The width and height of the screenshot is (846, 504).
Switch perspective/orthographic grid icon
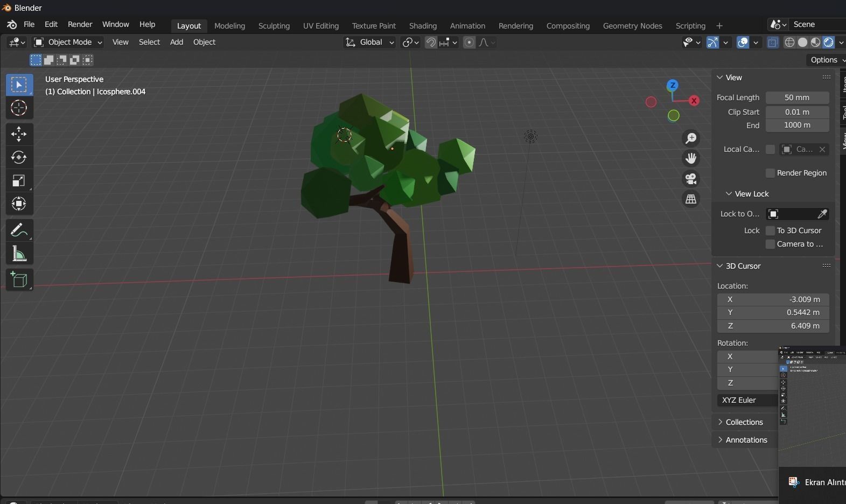point(691,199)
